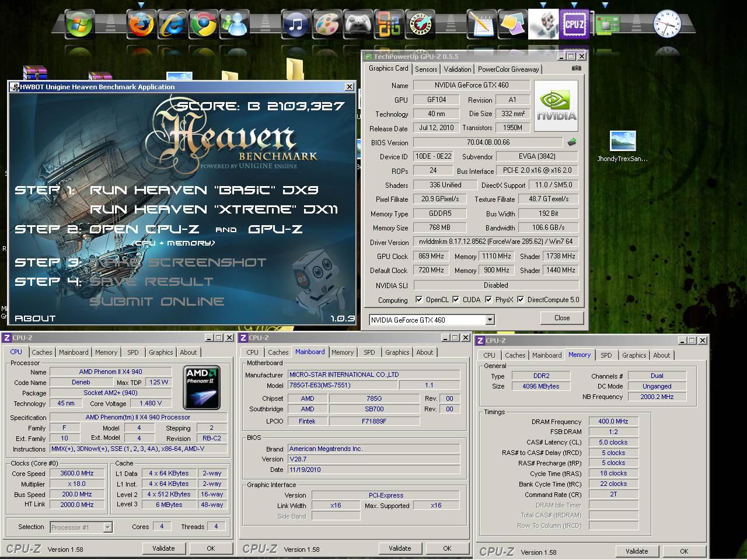Open the notepad dock icon
This screenshot has width=747, height=560.
coord(482,24)
